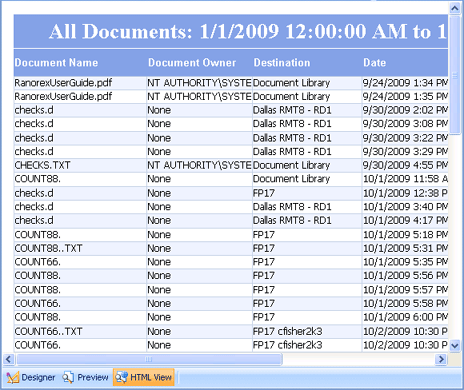Click the Date column header
The image size is (464, 390).
point(375,63)
